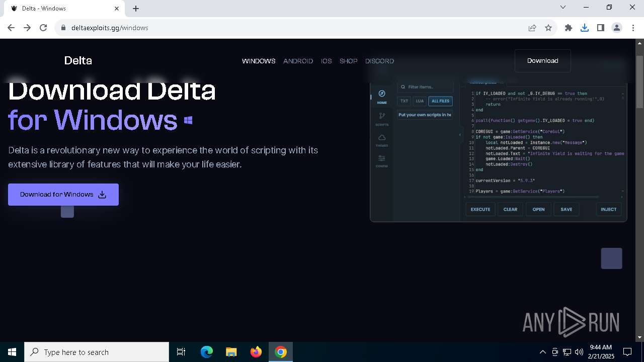644x362 pixels.
Task: Open the IOS nav item
Action: tap(327, 61)
